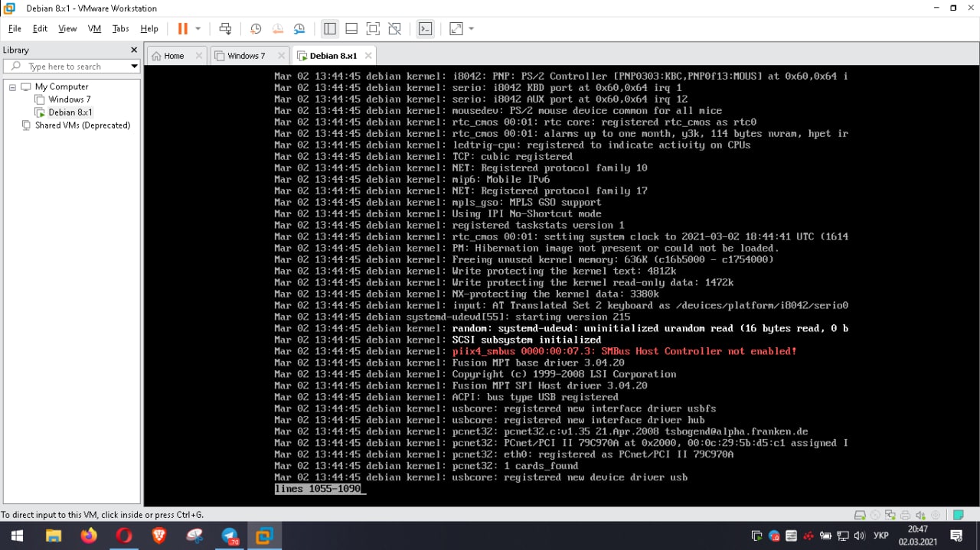The width and height of the screenshot is (980, 550).
Task: Open the Windows notification center
Action: (956, 535)
